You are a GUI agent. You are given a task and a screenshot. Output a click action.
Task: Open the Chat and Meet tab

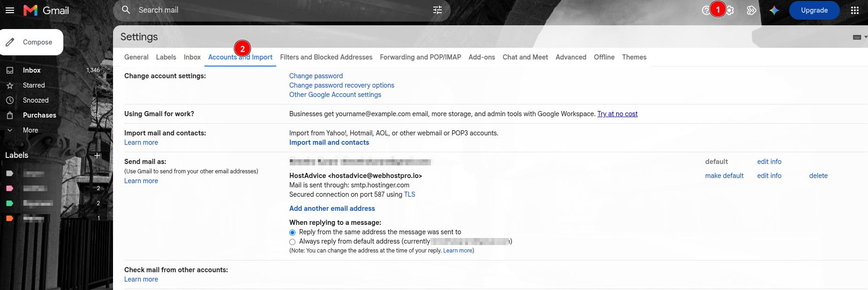point(525,57)
